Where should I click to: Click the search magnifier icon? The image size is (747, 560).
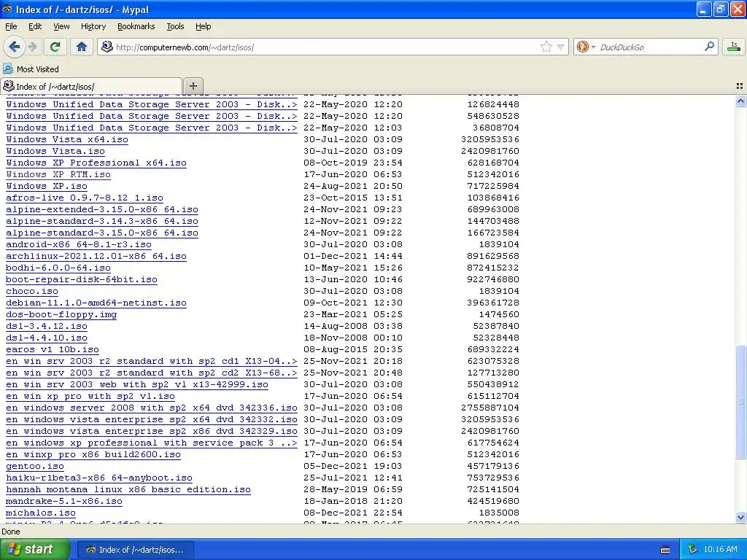point(709,47)
